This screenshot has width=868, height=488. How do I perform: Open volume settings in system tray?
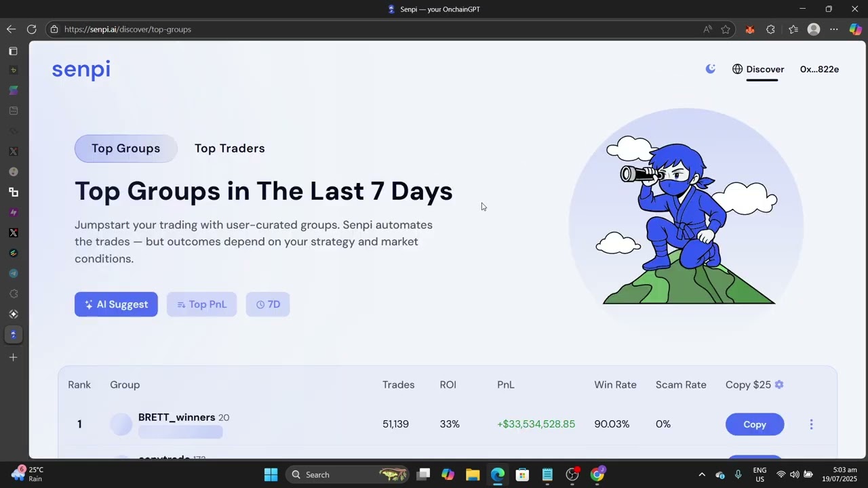[794, 474]
